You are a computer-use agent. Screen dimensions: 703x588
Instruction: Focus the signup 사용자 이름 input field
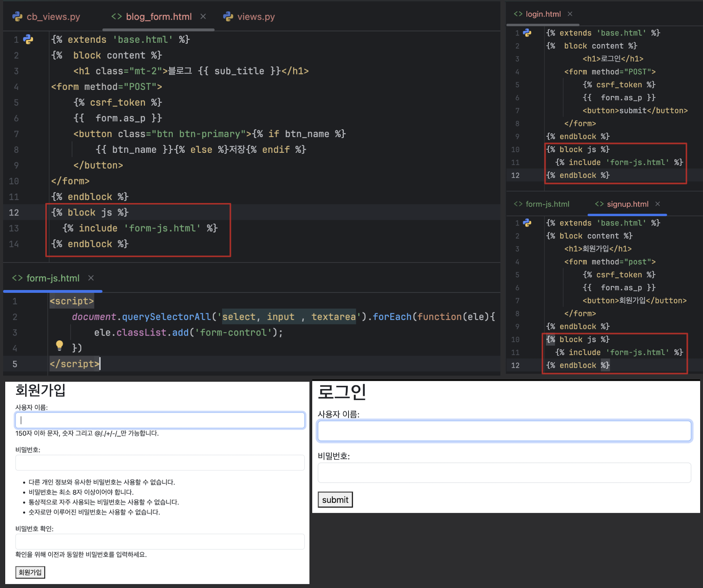[x=160, y=420]
